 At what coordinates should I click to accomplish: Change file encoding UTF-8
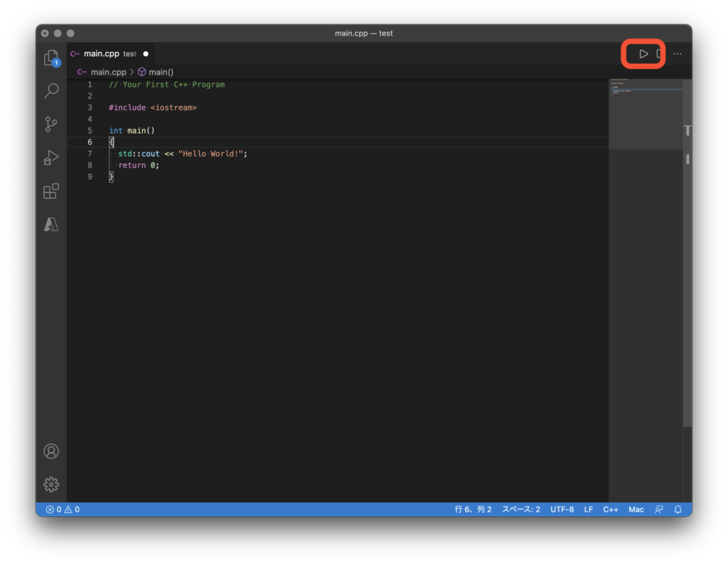(x=562, y=509)
